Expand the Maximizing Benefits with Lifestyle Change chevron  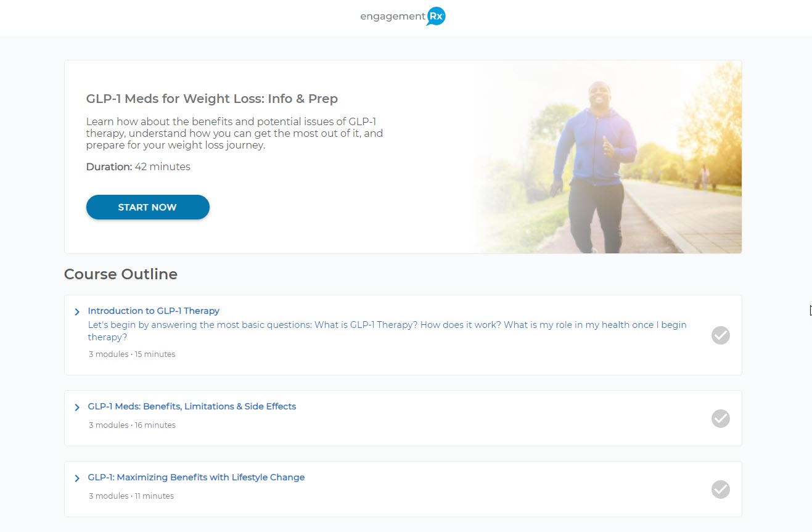pos(77,478)
